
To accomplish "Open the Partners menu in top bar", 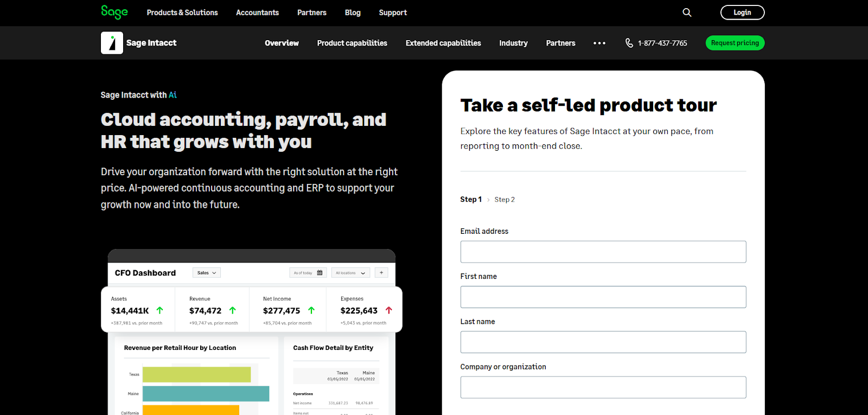I will 312,12.
